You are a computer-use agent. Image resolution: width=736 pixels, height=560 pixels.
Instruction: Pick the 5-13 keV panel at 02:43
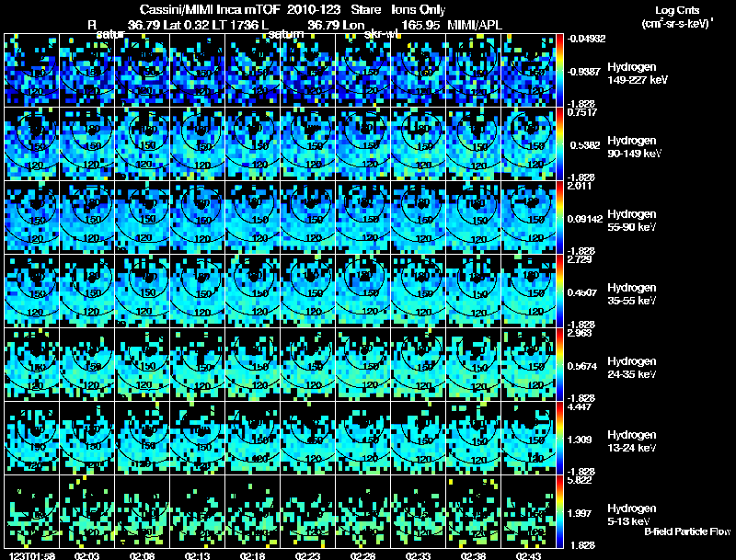pos(528,511)
